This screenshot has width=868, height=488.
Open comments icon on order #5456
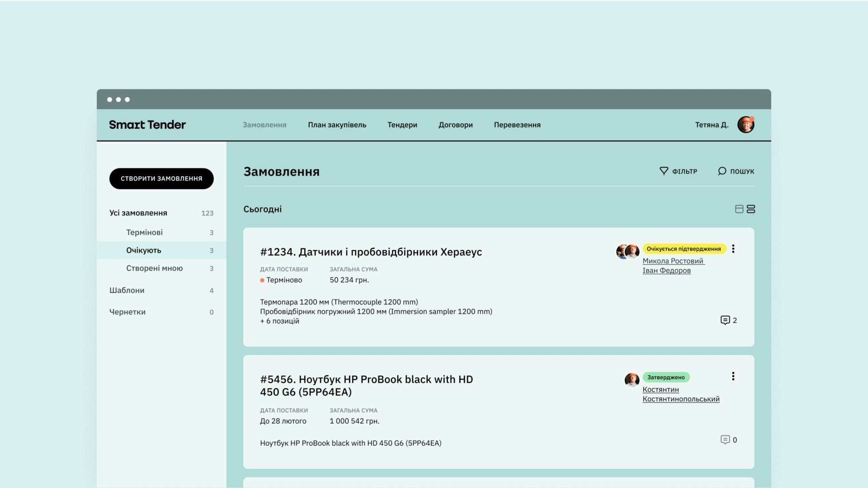point(725,440)
